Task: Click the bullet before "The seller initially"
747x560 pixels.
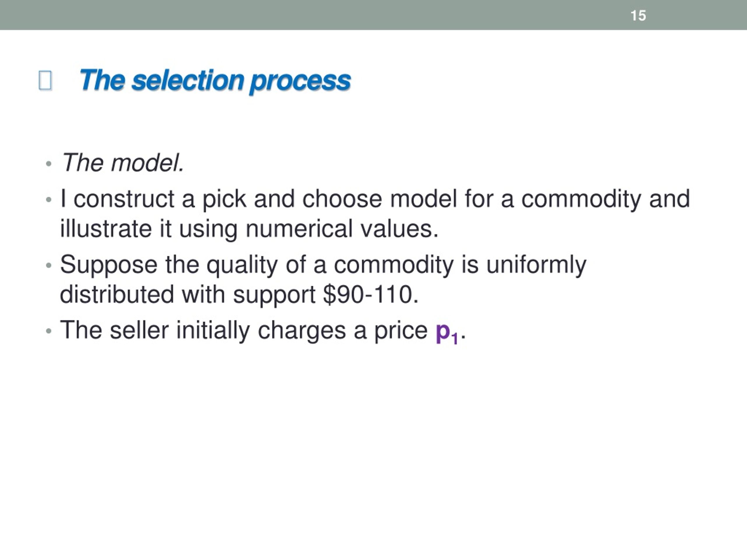Action: pos(49,331)
